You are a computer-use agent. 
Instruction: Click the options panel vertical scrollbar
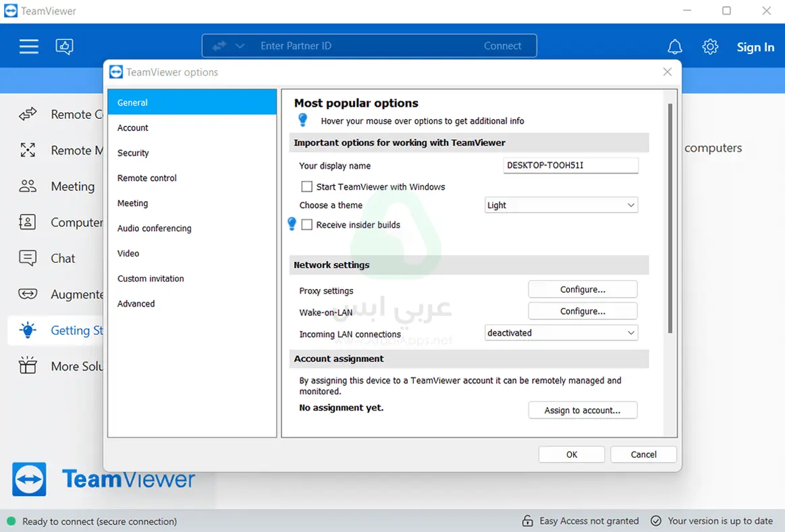[670, 217]
